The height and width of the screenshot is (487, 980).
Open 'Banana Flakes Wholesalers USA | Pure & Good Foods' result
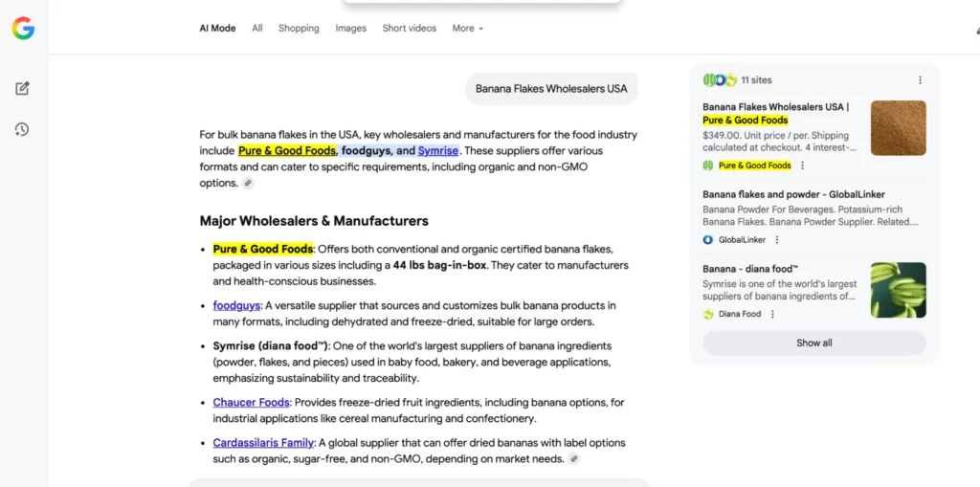[775, 113]
